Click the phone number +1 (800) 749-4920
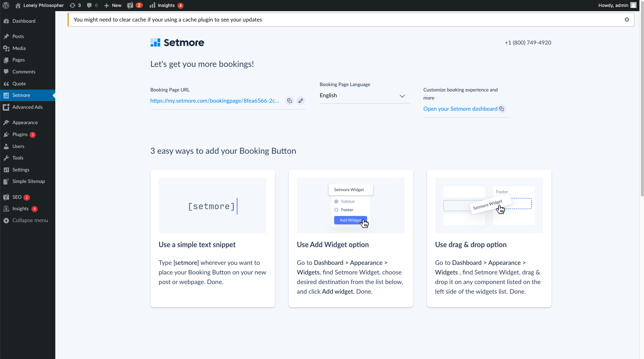The height and width of the screenshot is (359, 644). tap(528, 43)
